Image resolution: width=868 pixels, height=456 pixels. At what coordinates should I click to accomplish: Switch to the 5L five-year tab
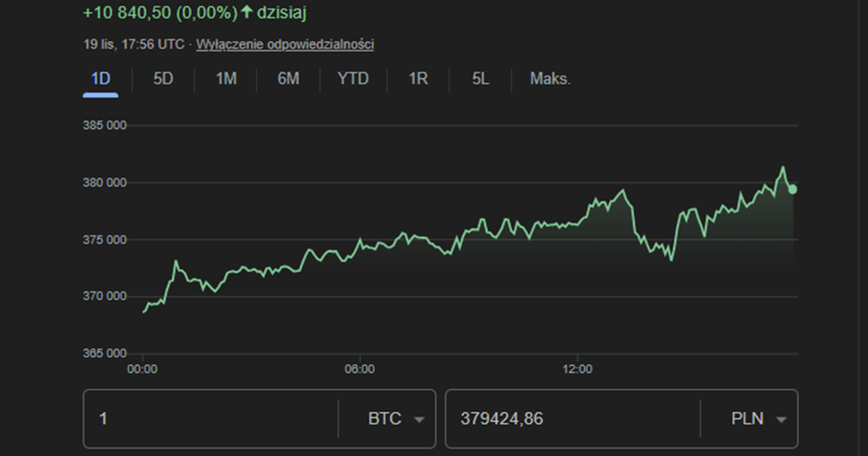tap(480, 79)
